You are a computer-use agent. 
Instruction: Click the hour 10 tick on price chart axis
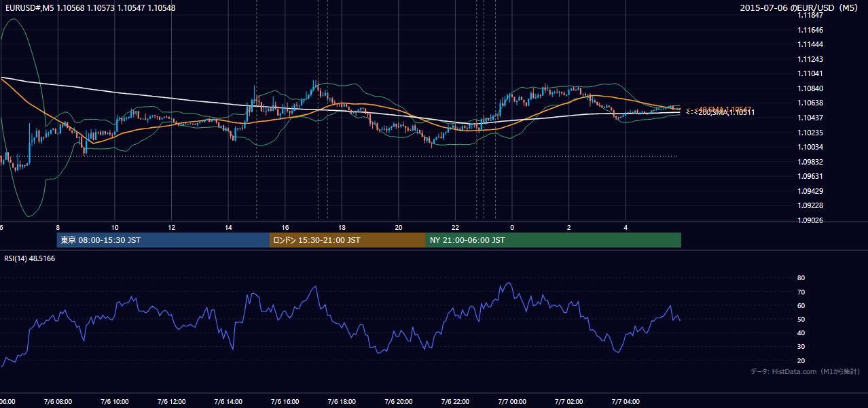coord(115,227)
